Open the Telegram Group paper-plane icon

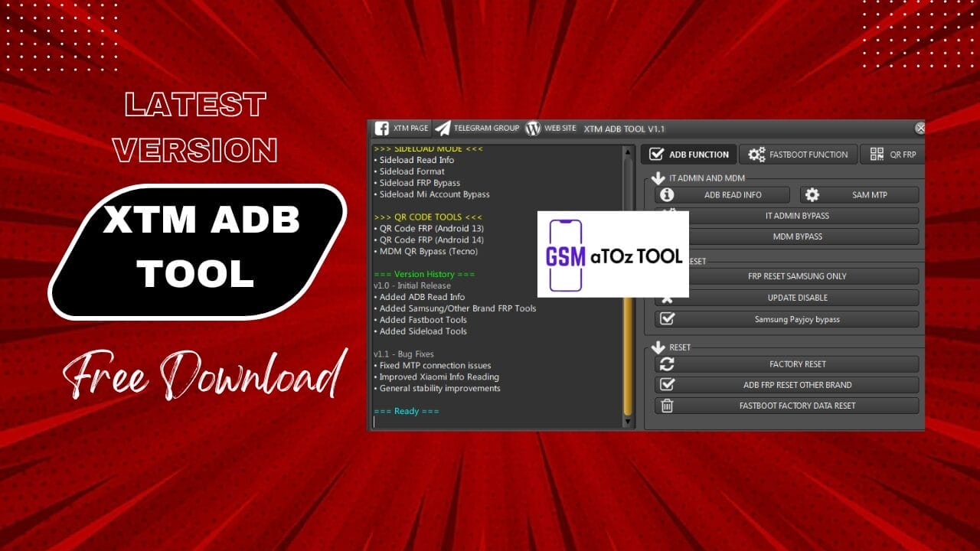[443, 129]
